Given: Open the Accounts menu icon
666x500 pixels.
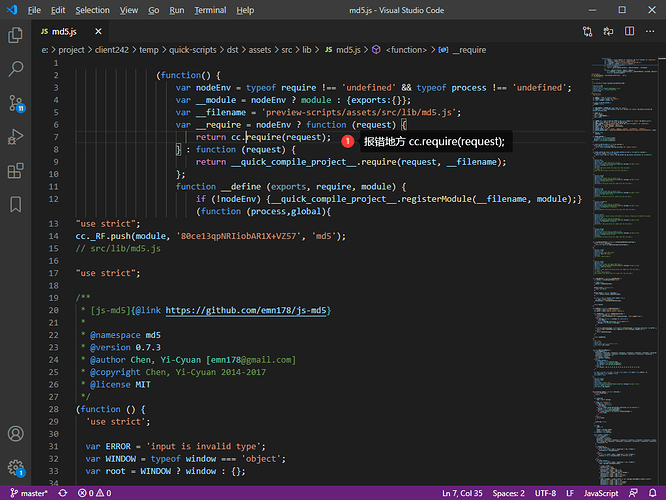Looking at the screenshot, I should [16, 435].
